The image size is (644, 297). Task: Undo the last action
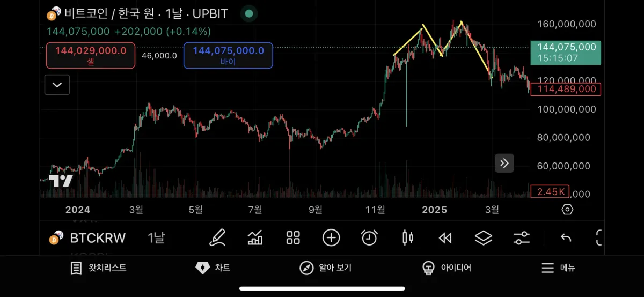(x=566, y=237)
